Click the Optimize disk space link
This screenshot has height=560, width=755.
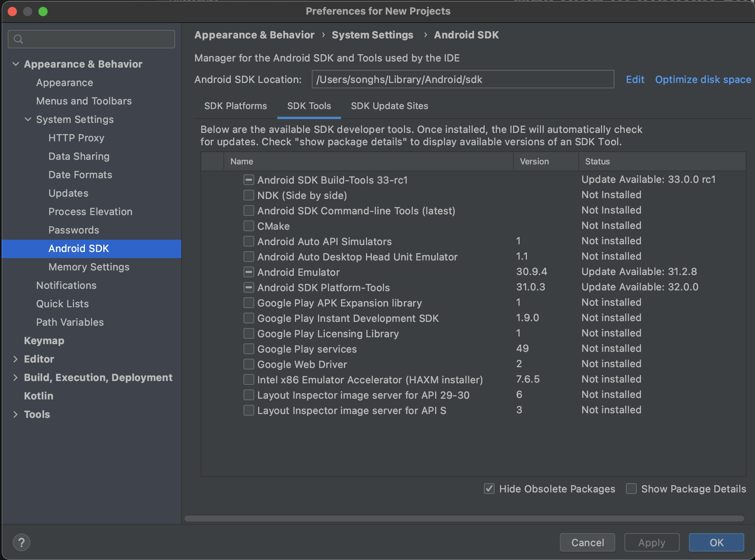[703, 80]
